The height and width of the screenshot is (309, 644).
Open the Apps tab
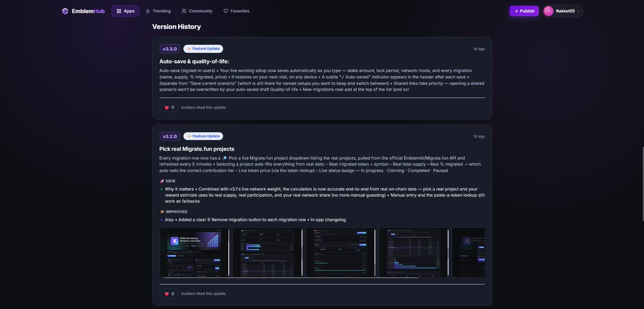point(125,11)
